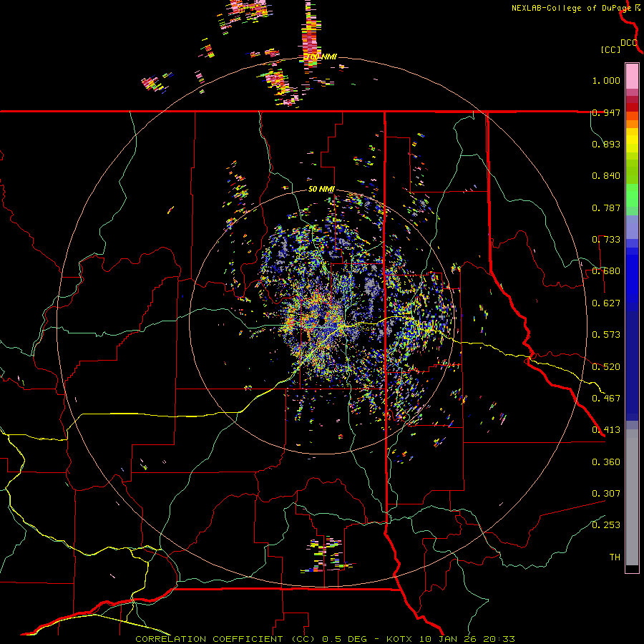644x644 pixels.
Task: Click the 1.000 scale value
Action: point(606,80)
